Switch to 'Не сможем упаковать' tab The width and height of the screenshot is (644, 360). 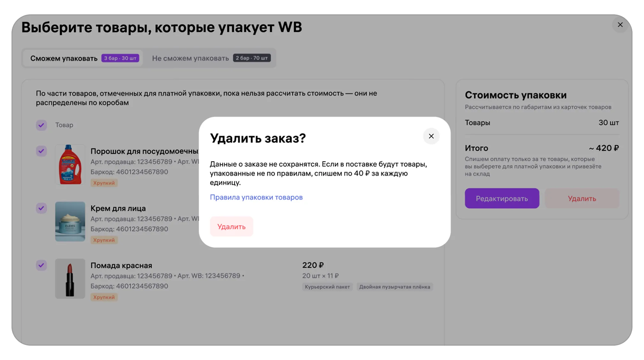coord(190,58)
